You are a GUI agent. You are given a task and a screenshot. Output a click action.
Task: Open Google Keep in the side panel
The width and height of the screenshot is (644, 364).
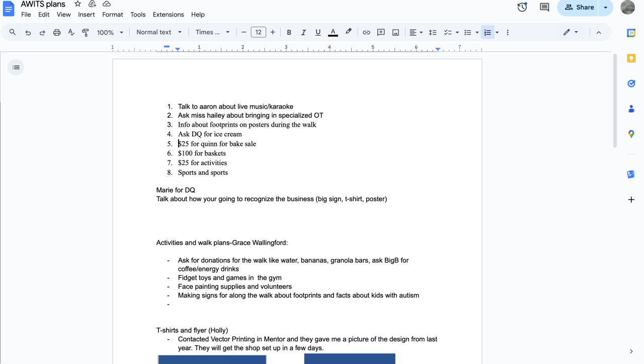(631, 58)
